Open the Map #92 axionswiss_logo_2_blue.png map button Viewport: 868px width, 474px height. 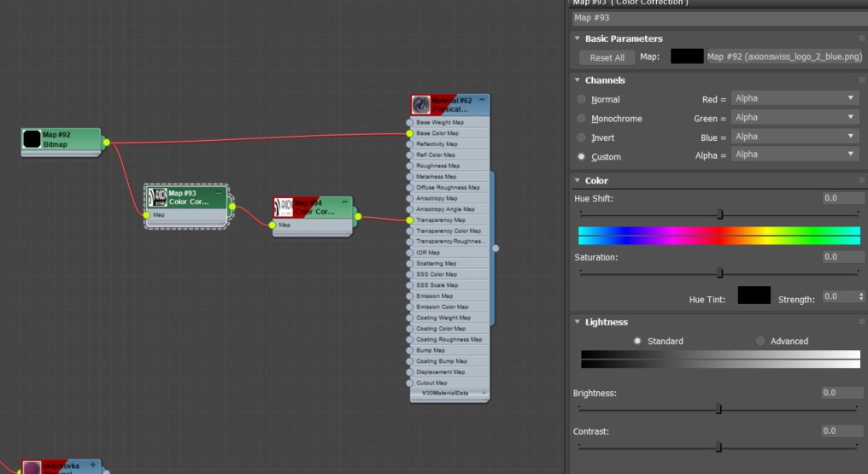[x=784, y=56]
